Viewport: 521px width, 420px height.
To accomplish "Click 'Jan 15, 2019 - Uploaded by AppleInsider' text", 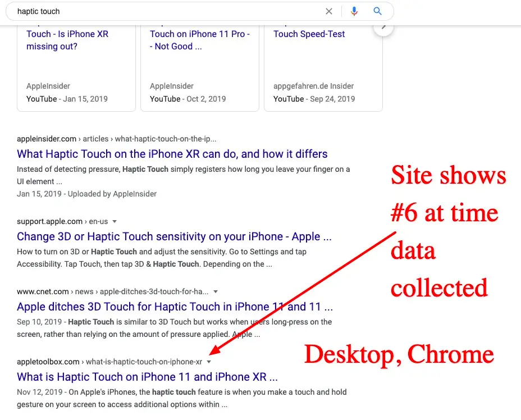I will tap(86, 194).
